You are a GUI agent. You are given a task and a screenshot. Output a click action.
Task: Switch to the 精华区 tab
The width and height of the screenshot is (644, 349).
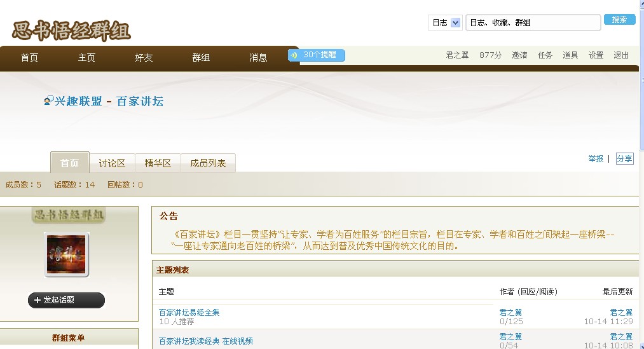(x=158, y=163)
